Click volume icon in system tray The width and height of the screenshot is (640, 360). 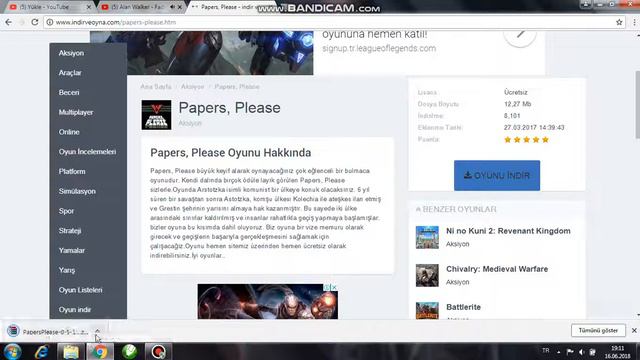[582, 352]
